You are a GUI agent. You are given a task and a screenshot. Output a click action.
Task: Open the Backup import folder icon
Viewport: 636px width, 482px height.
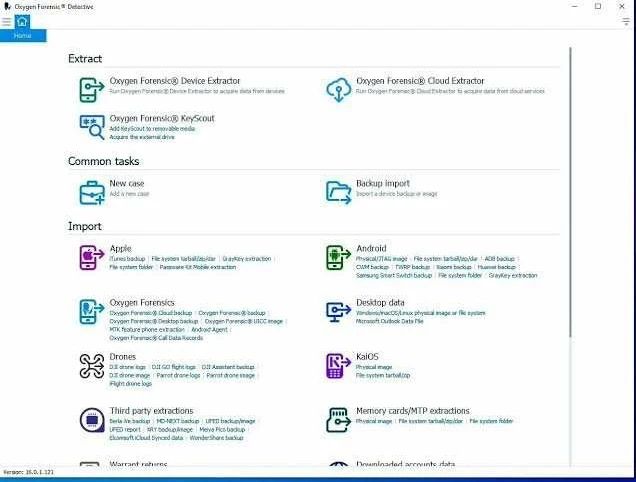[x=339, y=192]
